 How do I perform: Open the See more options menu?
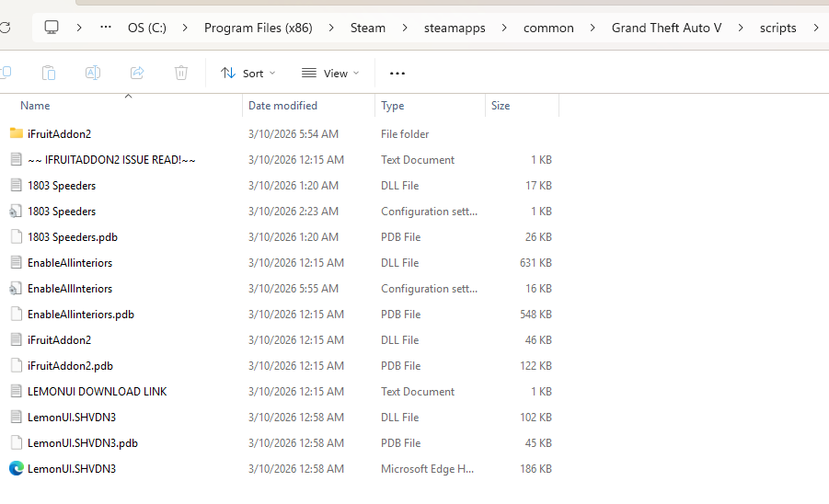pos(397,74)
